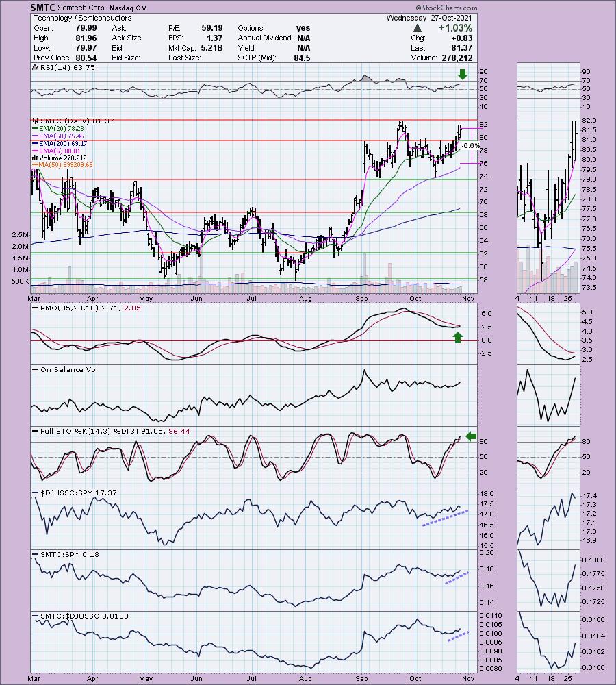Click the RSI(14) 63.75 indicator label

67,67
